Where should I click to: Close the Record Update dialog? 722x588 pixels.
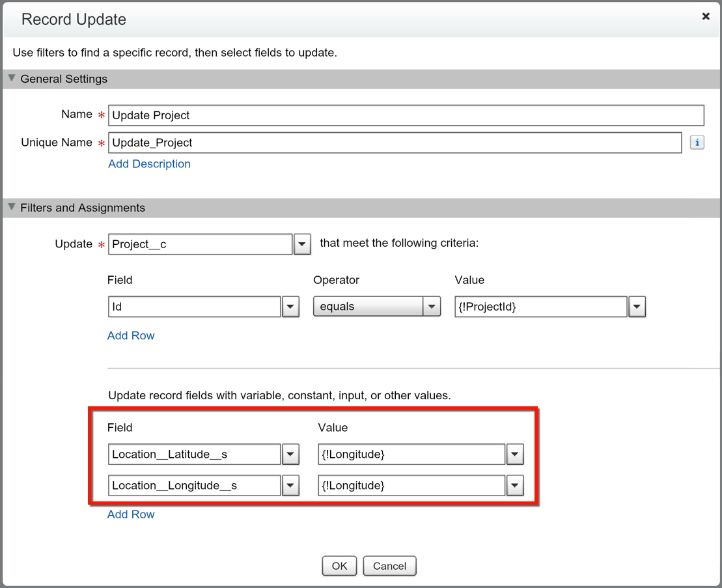tap(706, 17)
